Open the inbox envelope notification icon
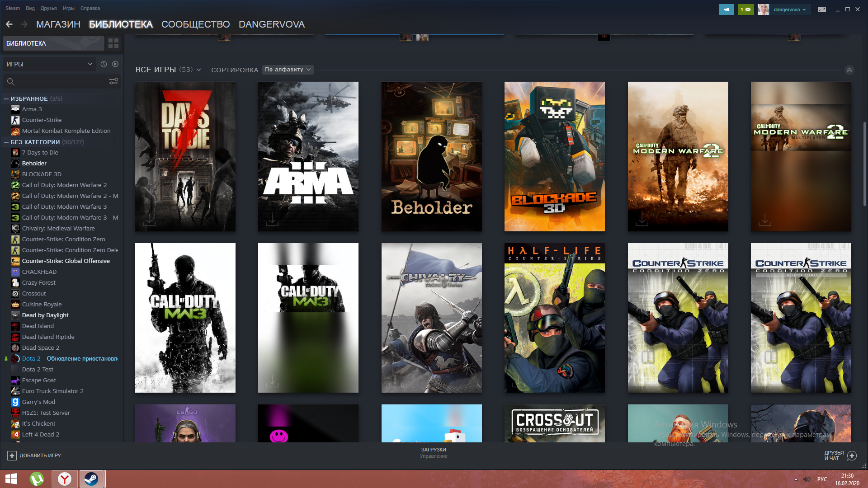 tap(745, 9)
